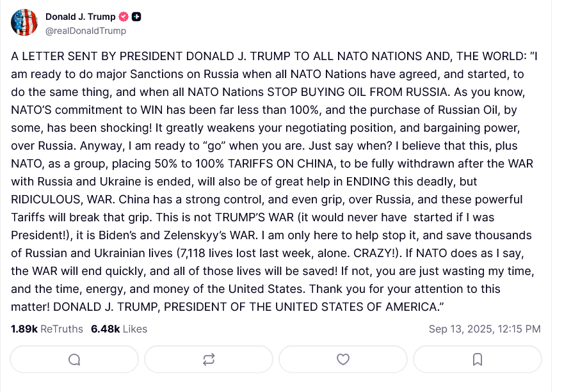Image resolution: width=564 pixels, height=392 pixels.
Task: Click the plus icon next to verified badge
Action: point(136,17)
